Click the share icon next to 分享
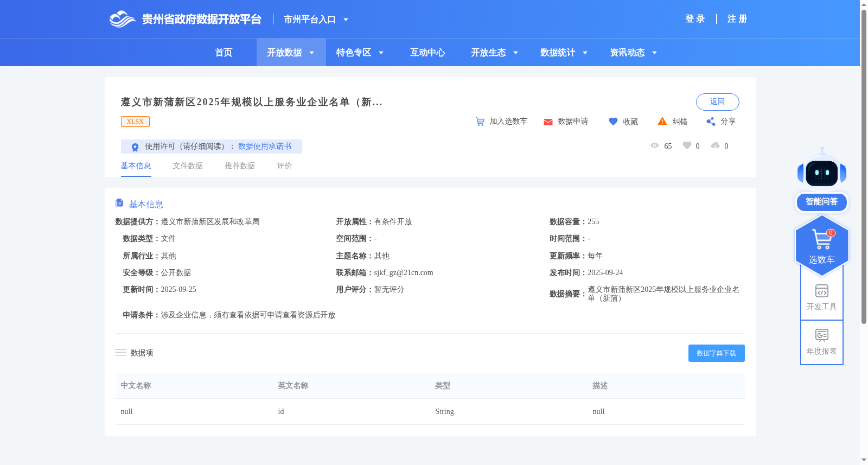The width and height of the screenshot is (868, 465). [711, 122]
